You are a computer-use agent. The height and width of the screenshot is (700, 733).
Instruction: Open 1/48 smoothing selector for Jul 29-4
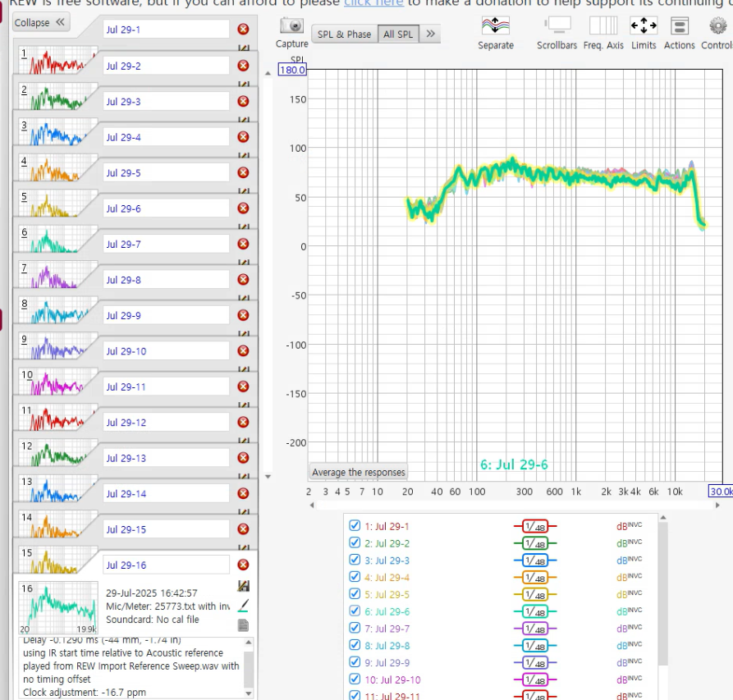pos(535,578)
